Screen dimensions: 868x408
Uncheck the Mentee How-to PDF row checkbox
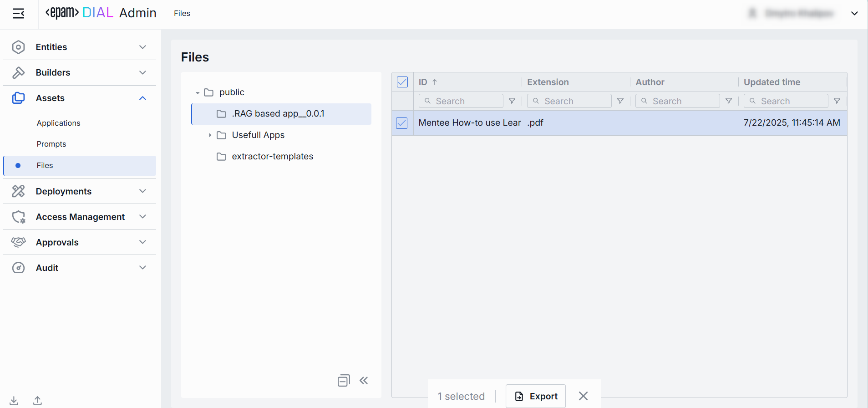tap(402, 123)
